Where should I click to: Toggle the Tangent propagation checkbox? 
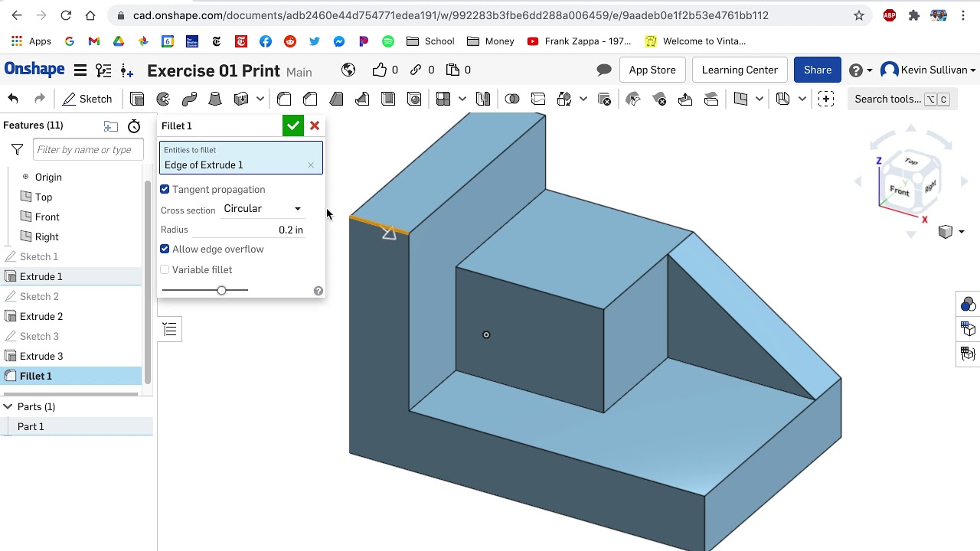point(165,189)
